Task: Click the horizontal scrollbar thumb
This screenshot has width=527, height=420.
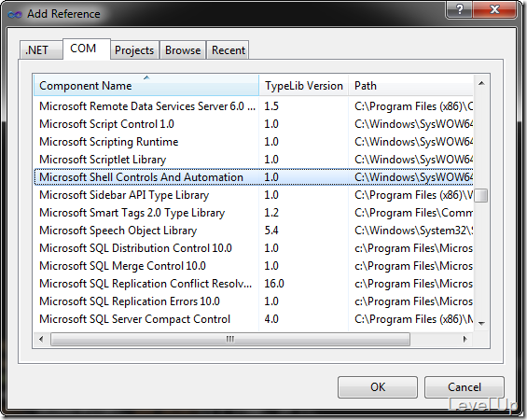Action: (x=230, y=339)
